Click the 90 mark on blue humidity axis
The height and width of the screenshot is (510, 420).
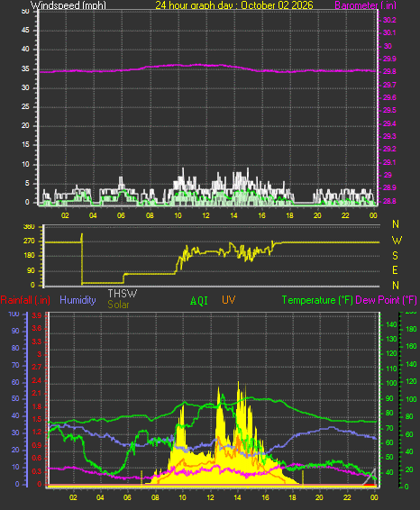[15, 331]
